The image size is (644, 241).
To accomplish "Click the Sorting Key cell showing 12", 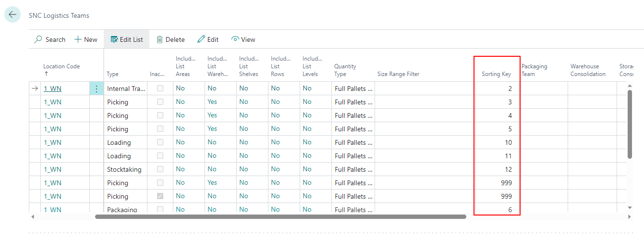I will [497, 169].
